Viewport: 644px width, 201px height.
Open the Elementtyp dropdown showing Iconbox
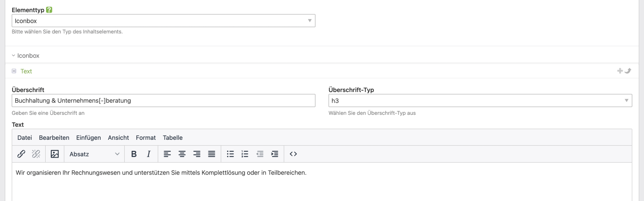point(163,21)
